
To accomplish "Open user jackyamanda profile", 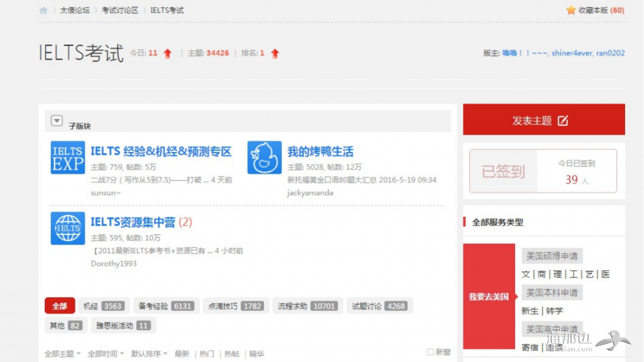I will coord(310,193).
